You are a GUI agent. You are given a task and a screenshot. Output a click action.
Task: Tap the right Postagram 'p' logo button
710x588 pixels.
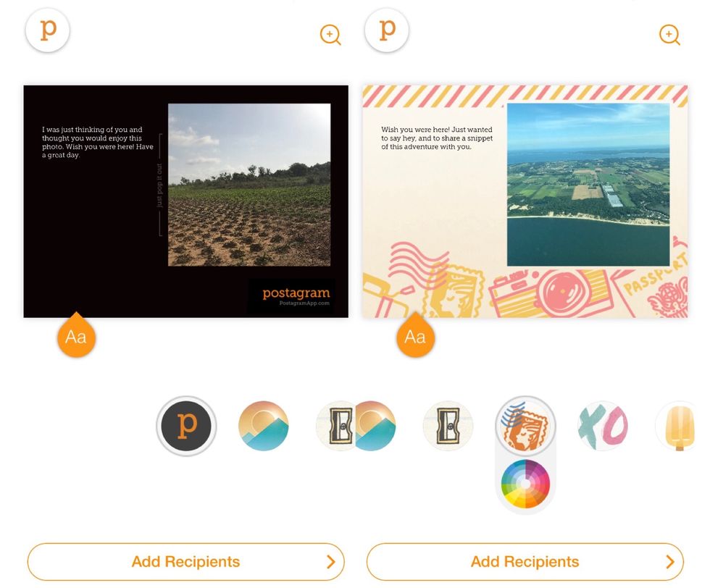pyautogui.click(x=387, y=30)
